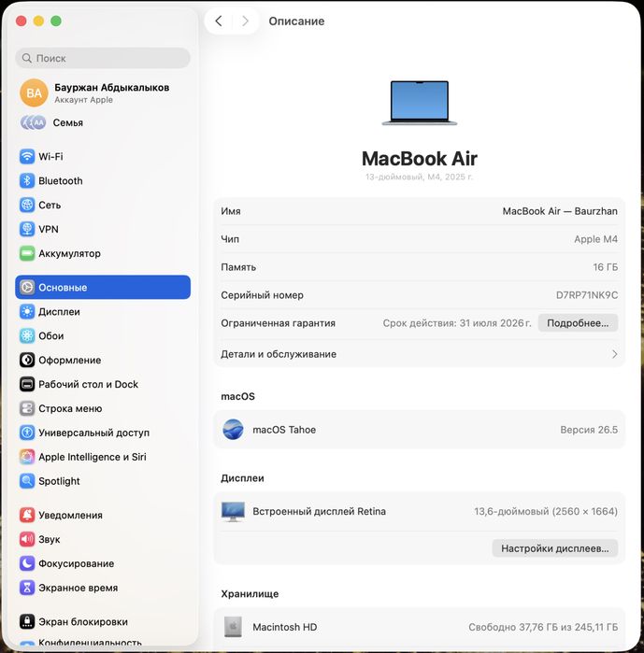644x653 pixels.
Task: Click the MacBook Air laptop image
Action: [420, 103]
